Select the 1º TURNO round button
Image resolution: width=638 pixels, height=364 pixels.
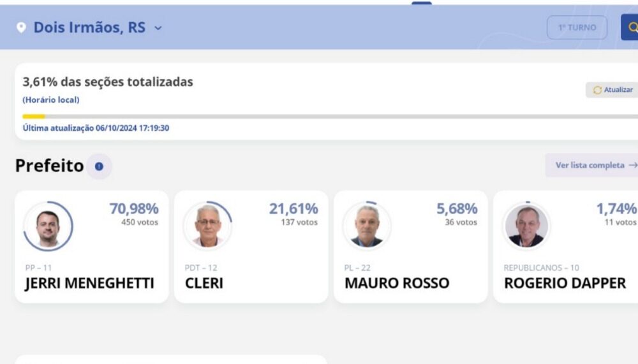tap(577, 27)
